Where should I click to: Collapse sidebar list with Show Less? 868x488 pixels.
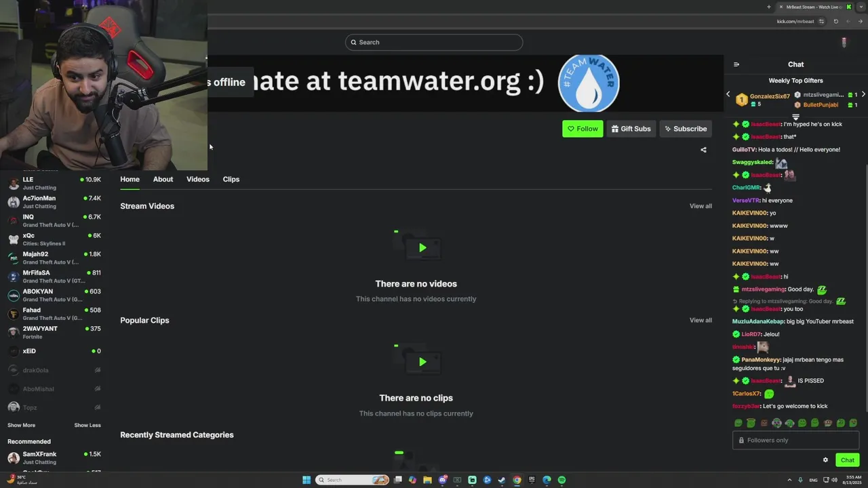click(x=87, y=425)
